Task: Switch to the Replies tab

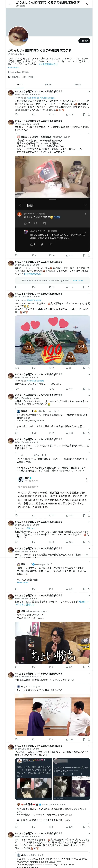Action: click(x=49, y=85)
